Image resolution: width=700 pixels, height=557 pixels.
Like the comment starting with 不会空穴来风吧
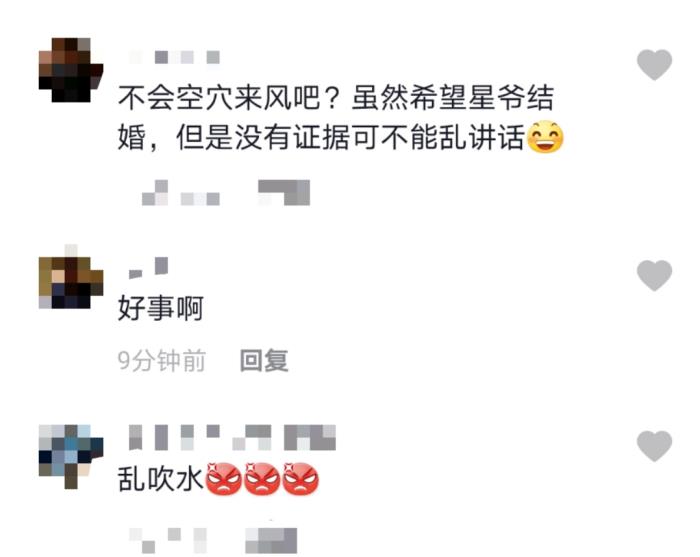click(654, 65)
